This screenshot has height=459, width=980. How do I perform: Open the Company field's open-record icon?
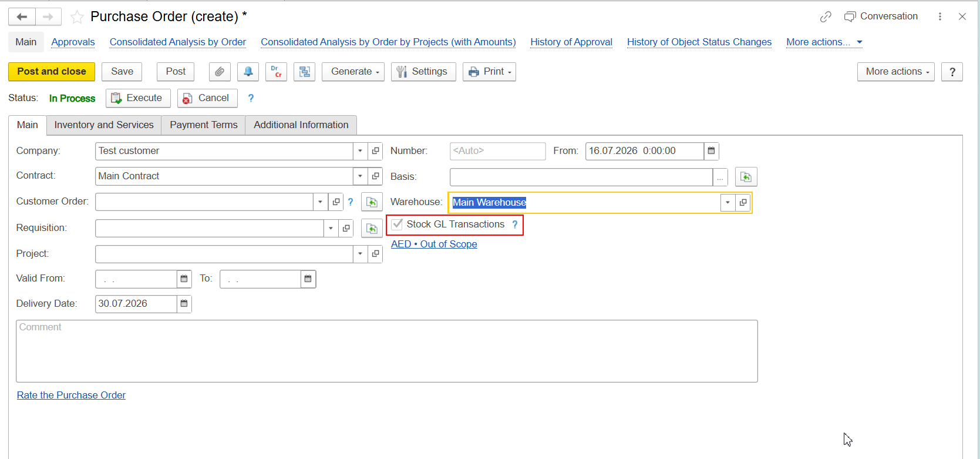pos(375,151)
